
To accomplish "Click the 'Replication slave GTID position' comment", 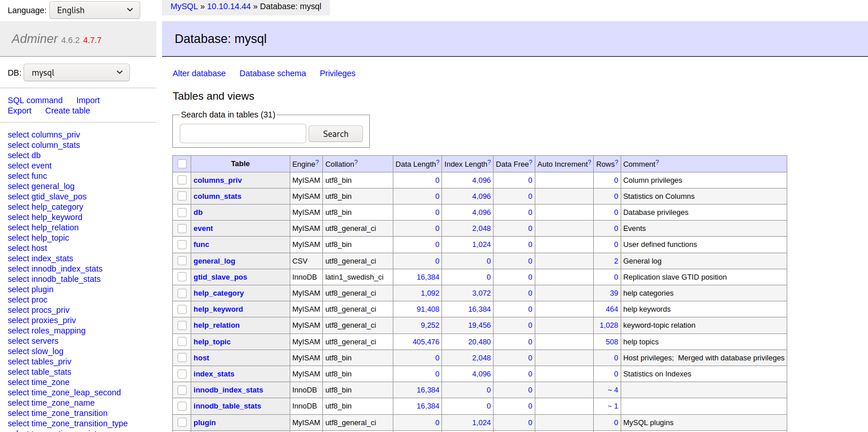I will click(675, 277).
